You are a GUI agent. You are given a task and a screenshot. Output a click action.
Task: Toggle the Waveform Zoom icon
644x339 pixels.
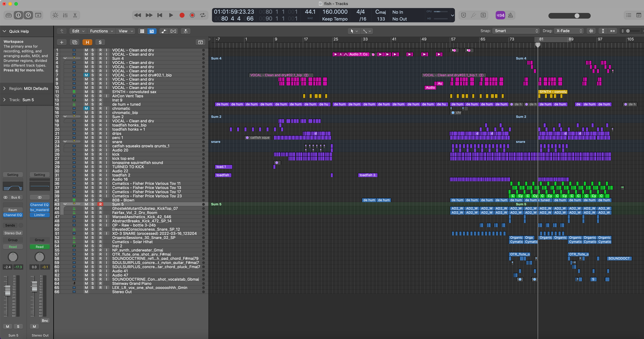pyautogui.click(x=591, y=31)
